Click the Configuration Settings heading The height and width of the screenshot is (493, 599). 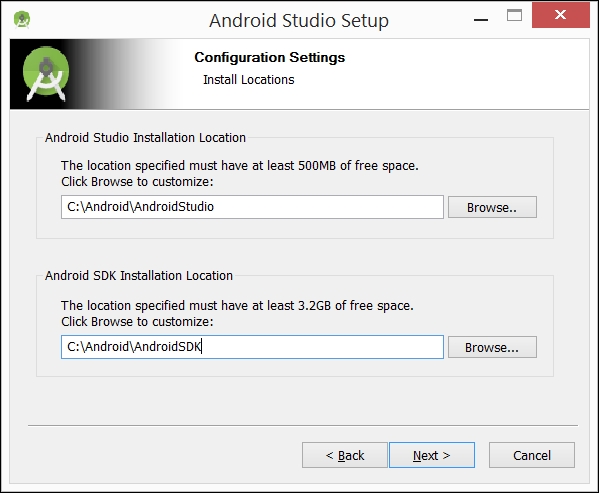[270, 57]
